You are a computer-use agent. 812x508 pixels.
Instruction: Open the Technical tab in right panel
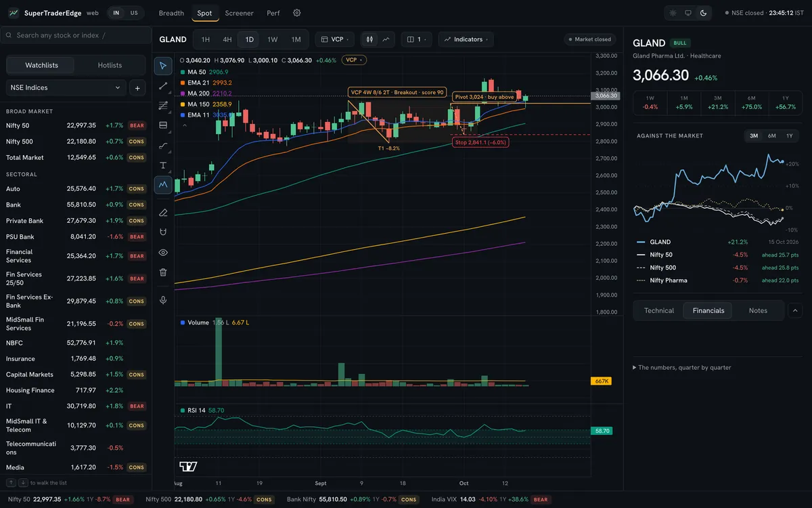click(x=659, y=310)
